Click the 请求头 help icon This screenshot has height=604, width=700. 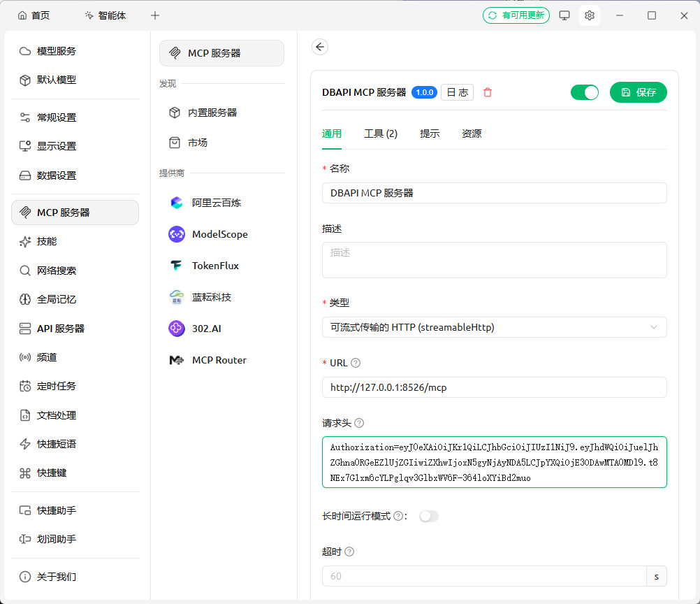pyautogui.click(x=359, y=423)
